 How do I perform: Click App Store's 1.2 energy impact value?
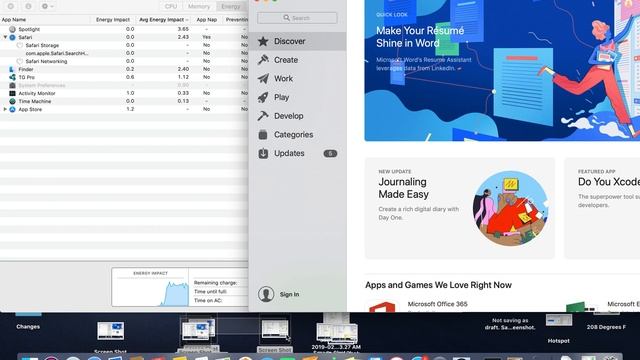coord(130,109)
